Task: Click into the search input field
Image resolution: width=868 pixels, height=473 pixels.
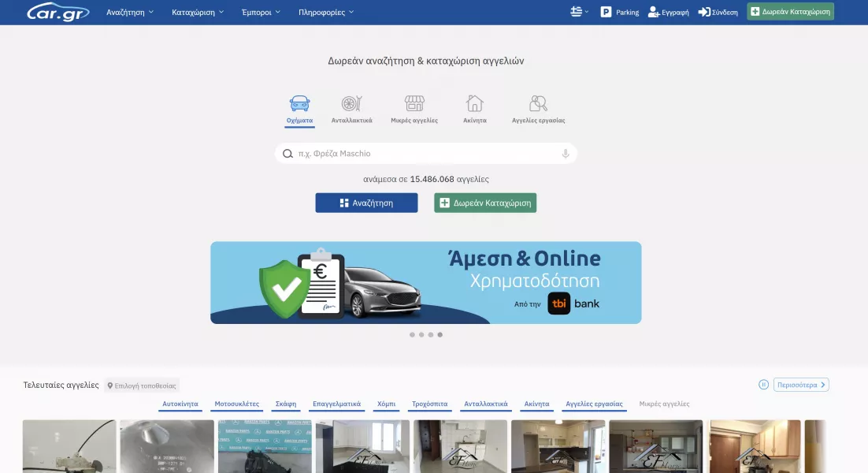Action: (425, 154)
